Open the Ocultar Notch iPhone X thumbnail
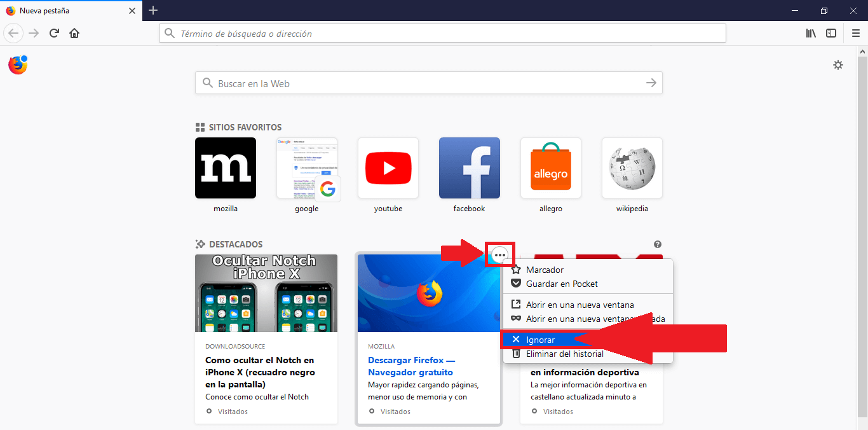 pyautogui.click(x=266, y=293)
